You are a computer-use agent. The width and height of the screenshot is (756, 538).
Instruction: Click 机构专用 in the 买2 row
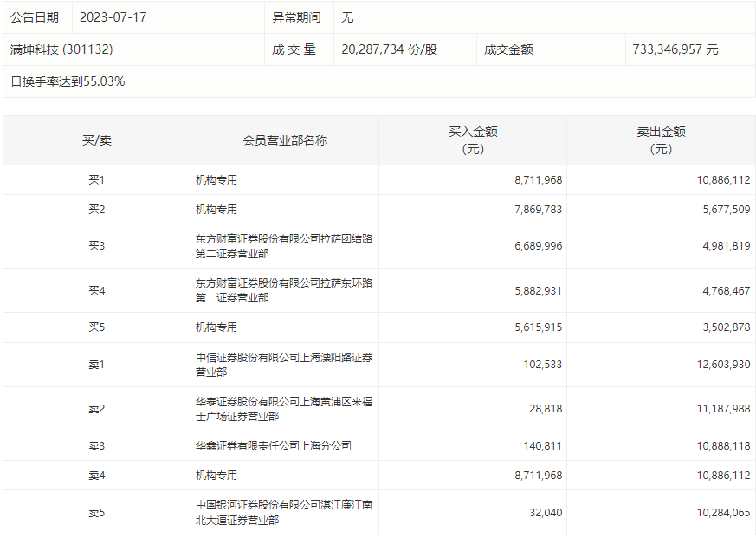click(216, 210)
